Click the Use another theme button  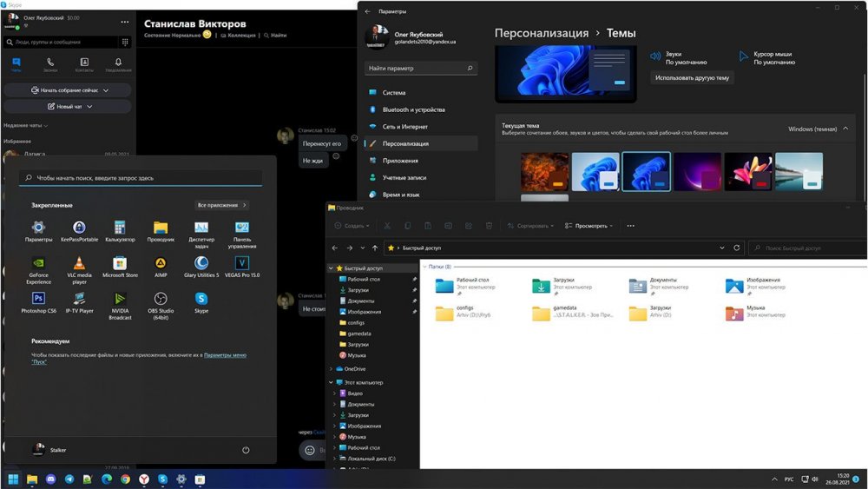click(x=693, y=77)
